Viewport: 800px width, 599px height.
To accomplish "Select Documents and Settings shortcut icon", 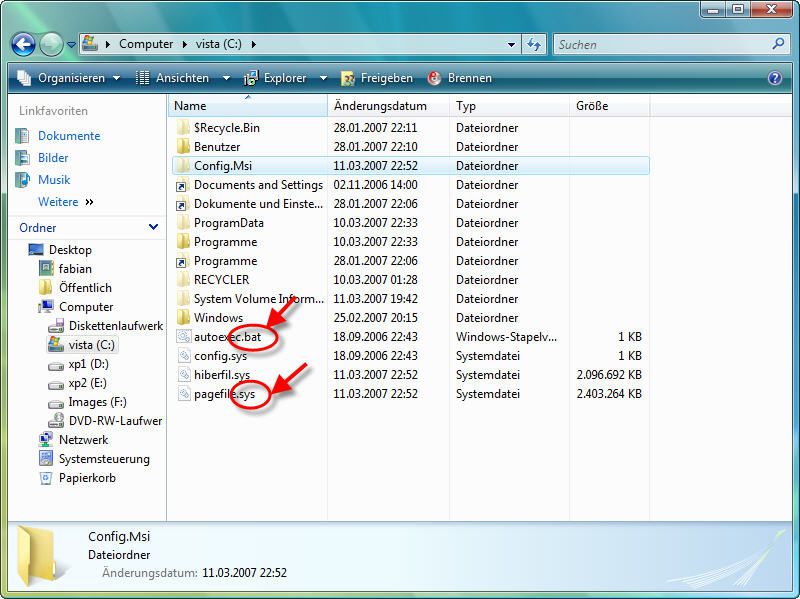I will (x=182, y=185).
